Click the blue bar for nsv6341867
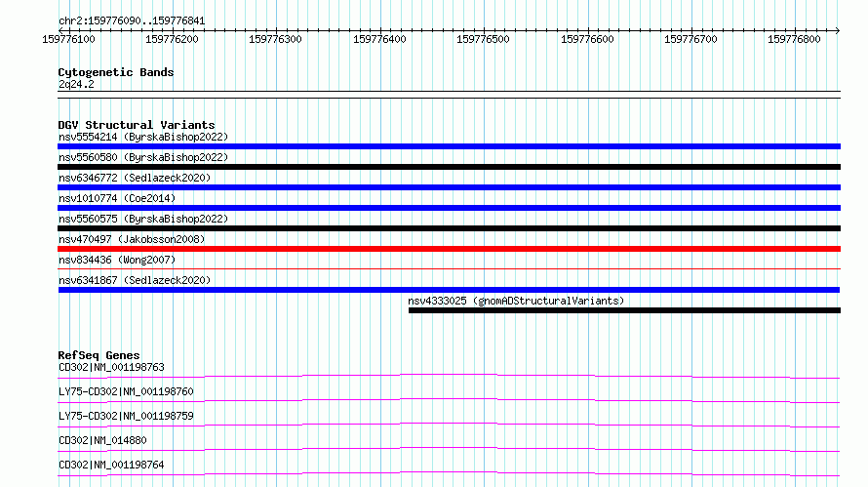 [x=449, y=290]
